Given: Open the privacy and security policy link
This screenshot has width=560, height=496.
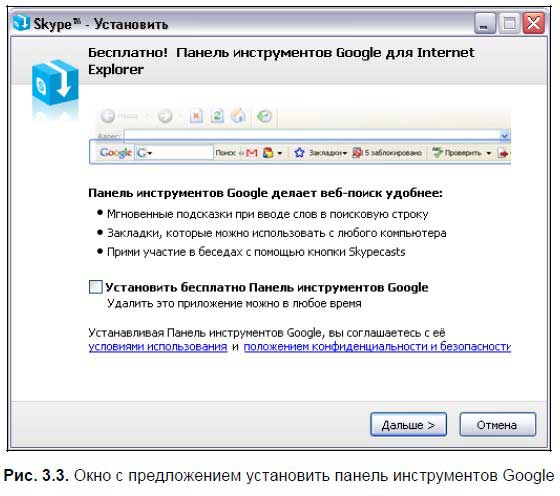Looking at the screenshot, I should coord(377,346).
